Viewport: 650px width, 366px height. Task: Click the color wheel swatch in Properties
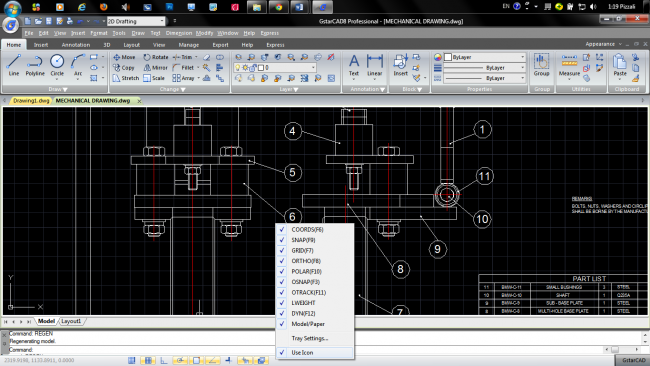click(x=438, y=57)
